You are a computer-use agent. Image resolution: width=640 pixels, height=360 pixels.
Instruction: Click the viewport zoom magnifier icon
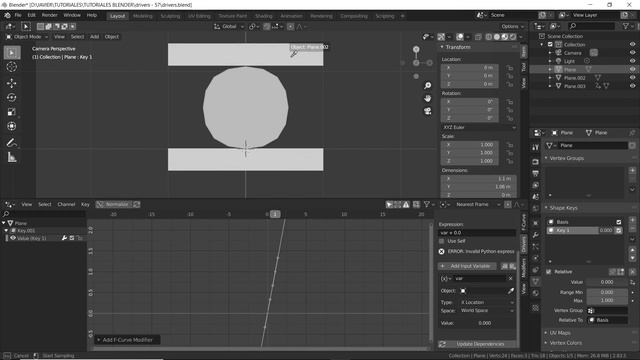pos(427,86)
